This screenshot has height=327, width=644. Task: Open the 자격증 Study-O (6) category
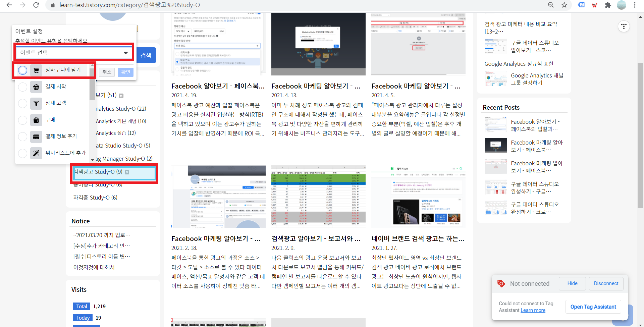[x=95, y=198]
